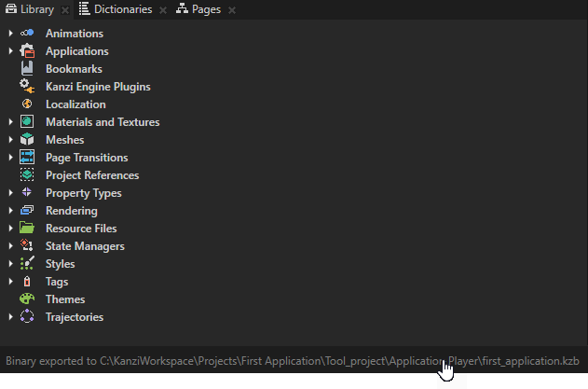Expand the Trajectories node
Image resolution: width=588 pixels, height=389 pixels.
pos(10,317)
